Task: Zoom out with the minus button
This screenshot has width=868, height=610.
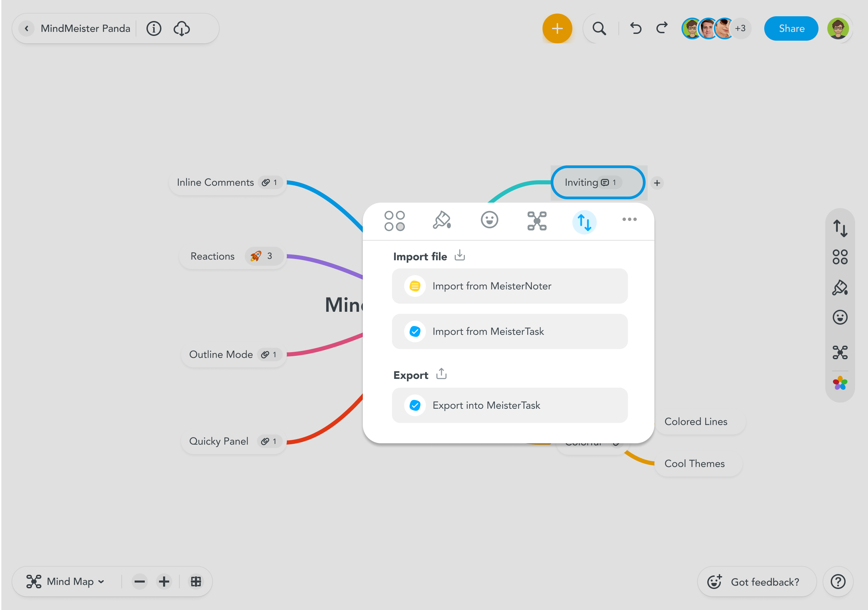Action: (139, 582)
